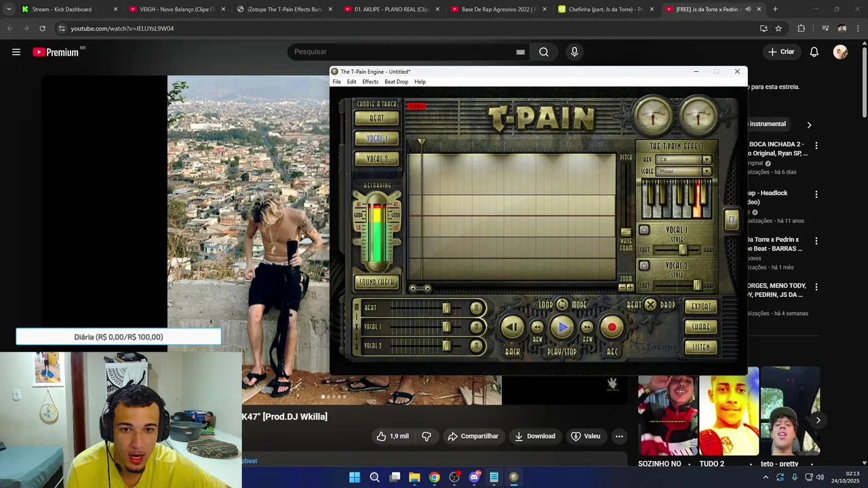Reload the YouTube page
Screen dimensions: 868x488
tap(42, 28)
